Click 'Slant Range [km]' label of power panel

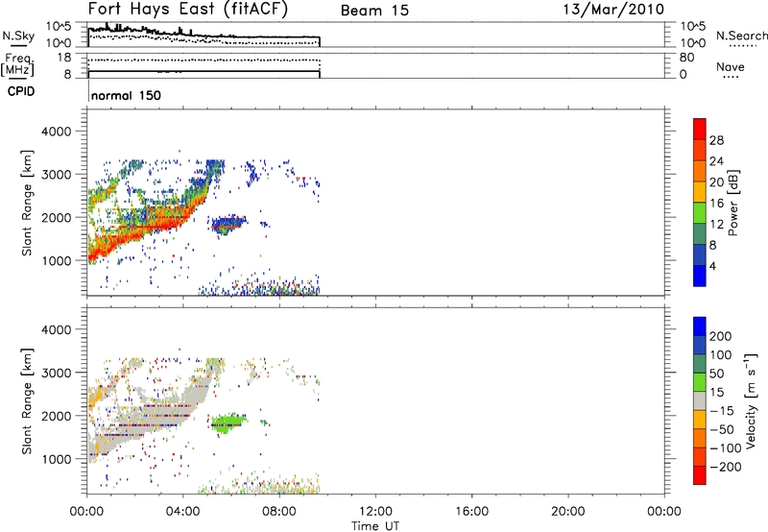[27, 203]
